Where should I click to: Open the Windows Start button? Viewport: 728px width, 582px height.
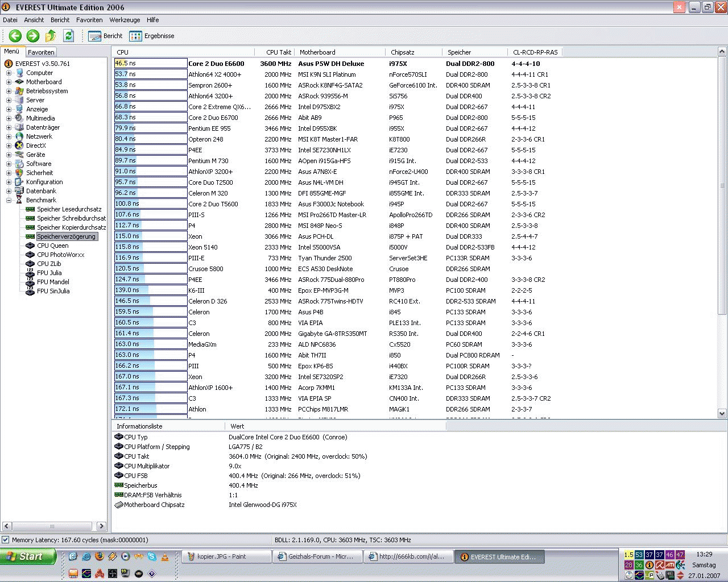pyautogui.click(x=28, y=556)
